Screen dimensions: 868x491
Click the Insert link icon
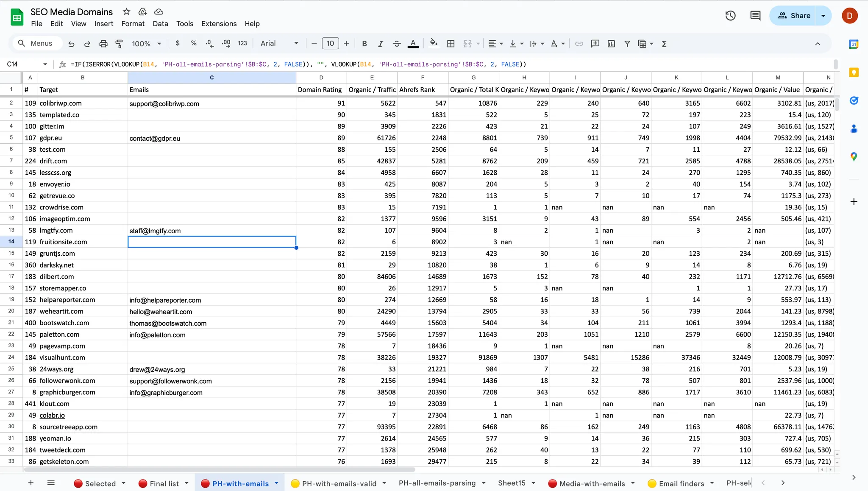point(579,43)
